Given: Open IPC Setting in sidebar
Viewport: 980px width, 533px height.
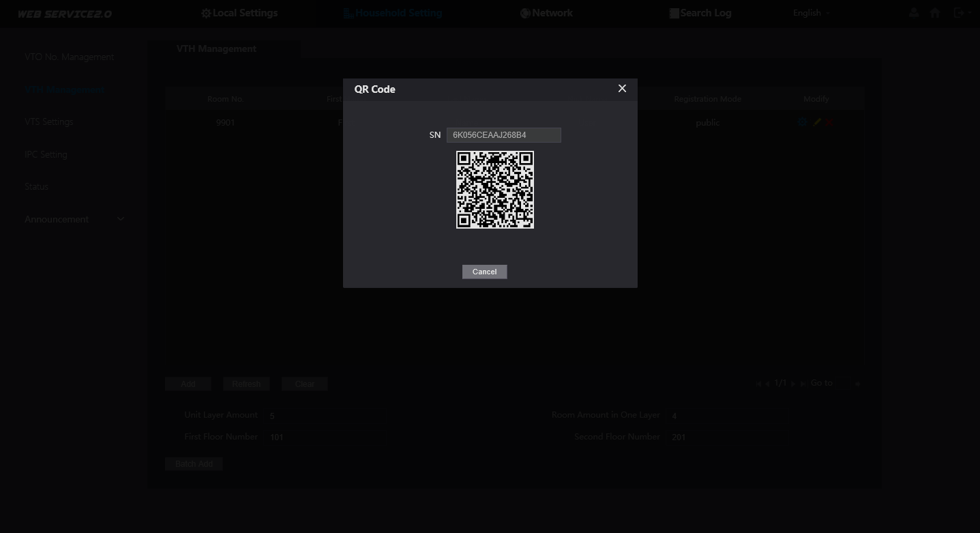Looking at the screenshot, I should pos(46,154).
